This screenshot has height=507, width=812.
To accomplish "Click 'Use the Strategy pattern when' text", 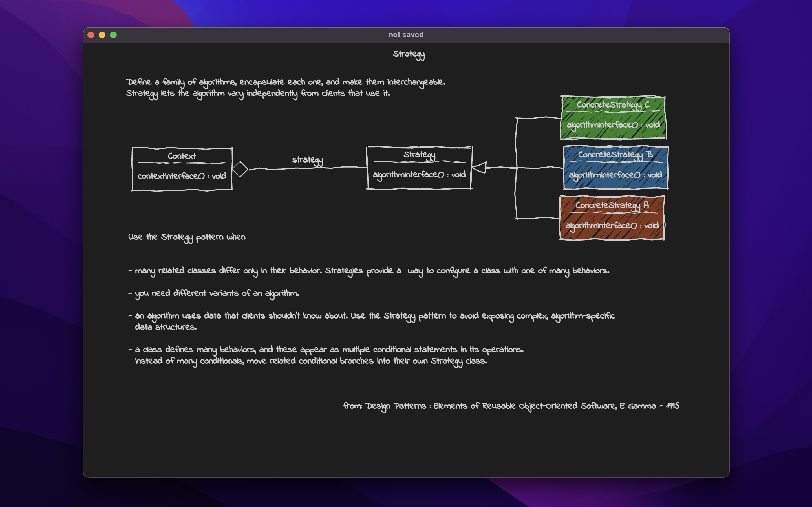I will (x=187, y=237).
